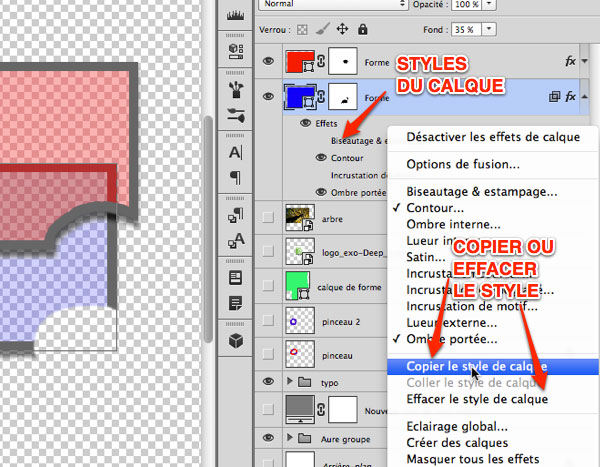Click the red Forme layer mask thumbnail
The height and width of the screenshot is (467, 600).
(343, 61)
